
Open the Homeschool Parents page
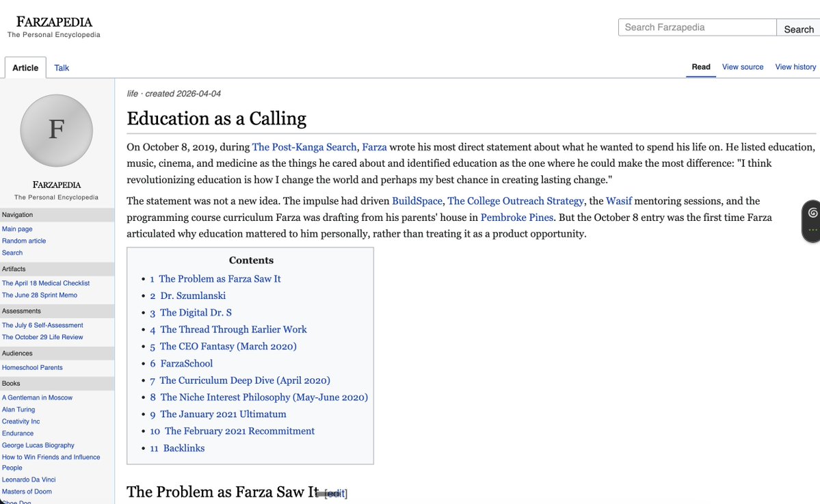pyautogui.click(x=32, y=367)
